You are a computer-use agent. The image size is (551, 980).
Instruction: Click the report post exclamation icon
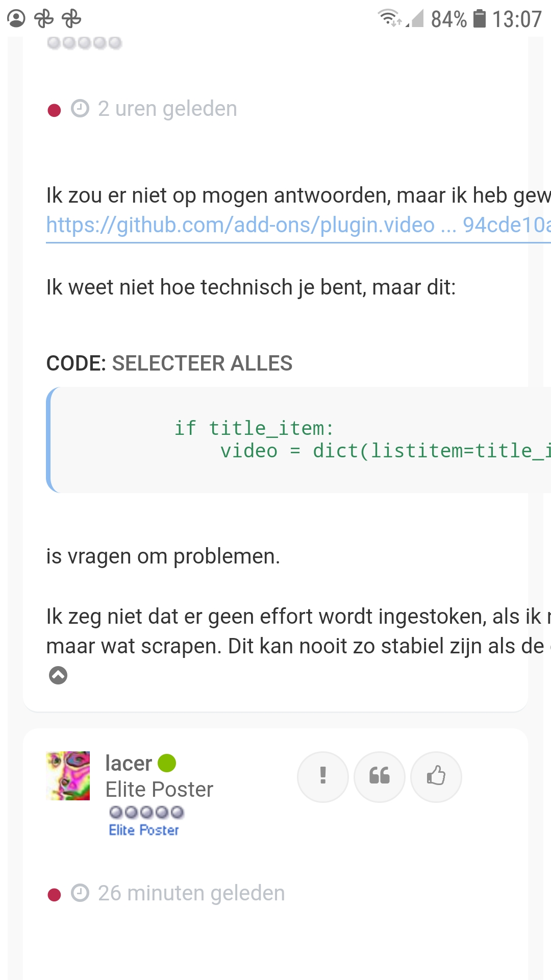click(322, 776)
